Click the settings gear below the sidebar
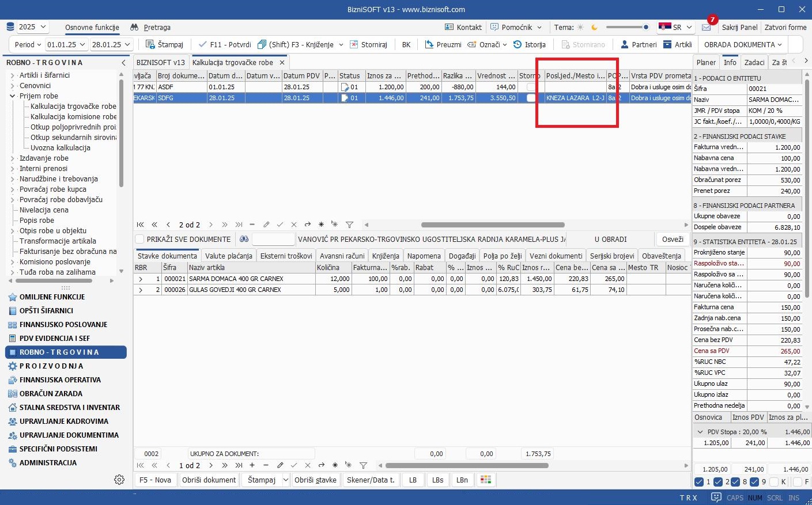Image resolution: width=812 pixels, height=505 pixels. pos(119,480)
